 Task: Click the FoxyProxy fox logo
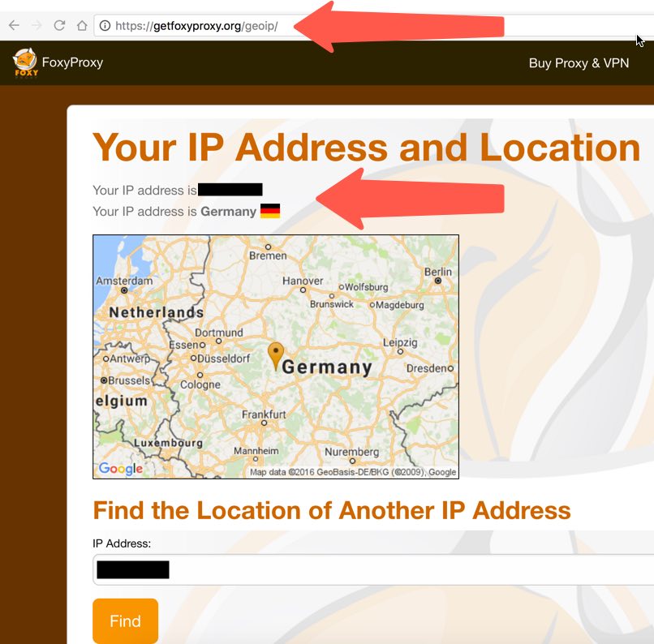tap(25, 62)
